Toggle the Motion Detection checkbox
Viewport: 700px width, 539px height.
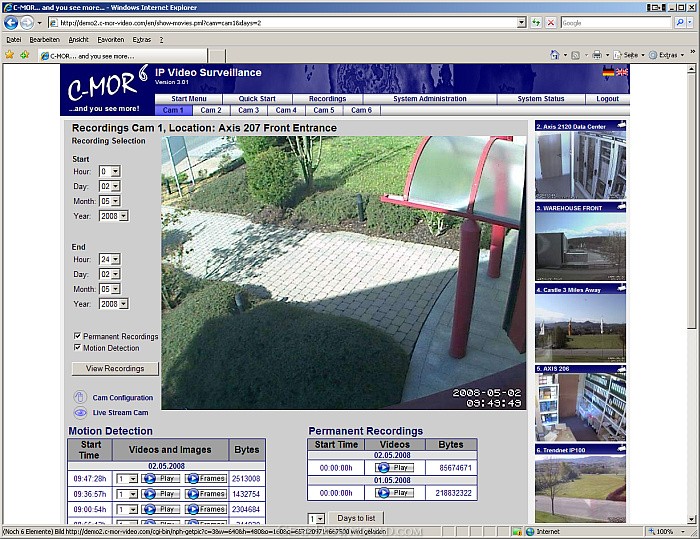(77, 347)
